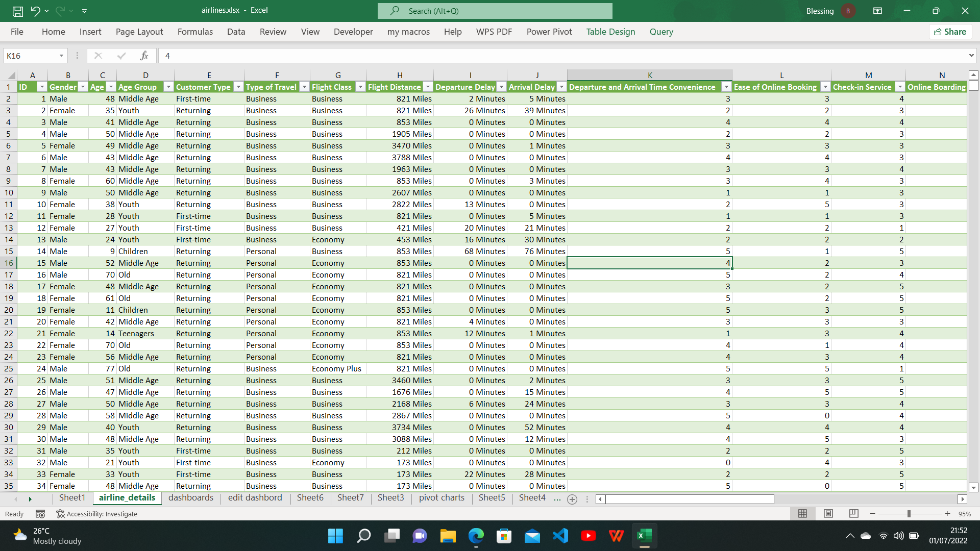Open the Page Layout tab
The height and width of the screenshot is (551, 980).
(139, 32)
